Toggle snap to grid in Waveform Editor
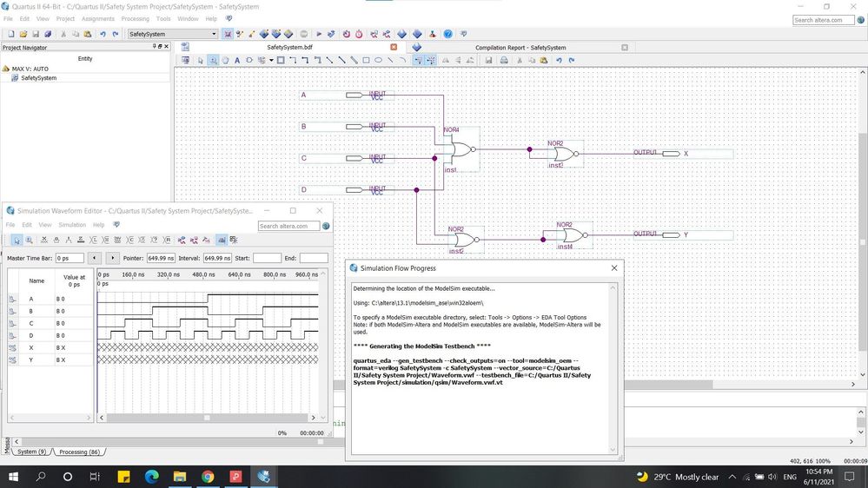 222,240
